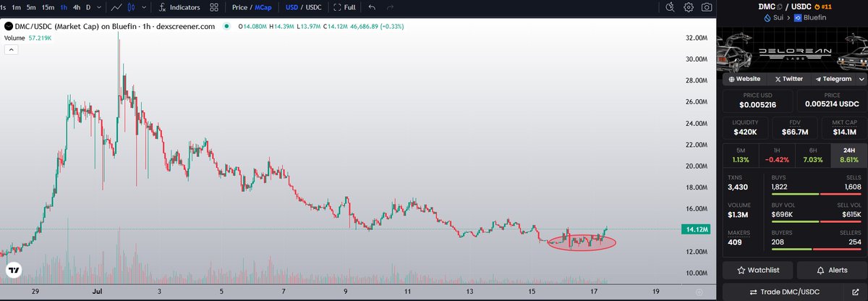The height and width of the screenshot is (301, 868).
Task: Select the 24H stats period tab
Action: (848, 155)
